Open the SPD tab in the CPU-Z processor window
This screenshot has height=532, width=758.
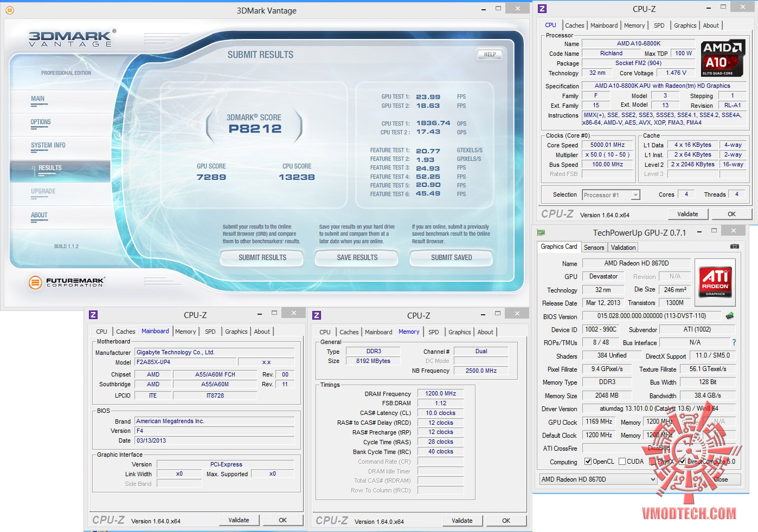(x=659, y=25)
